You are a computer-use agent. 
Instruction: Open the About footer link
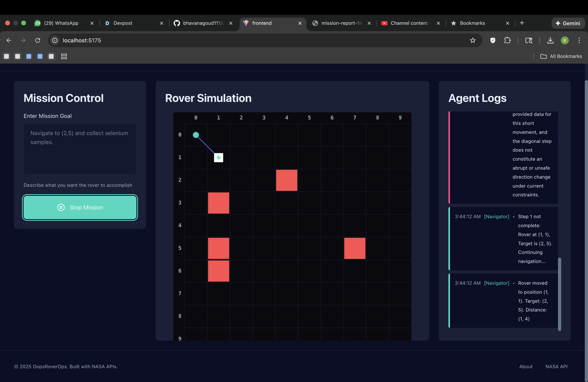point(526,366)
